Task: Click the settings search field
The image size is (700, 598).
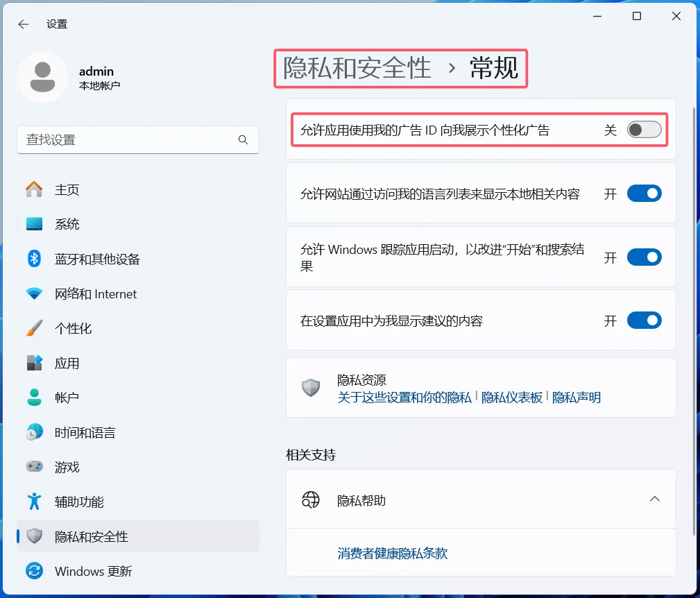Action: 138,139
